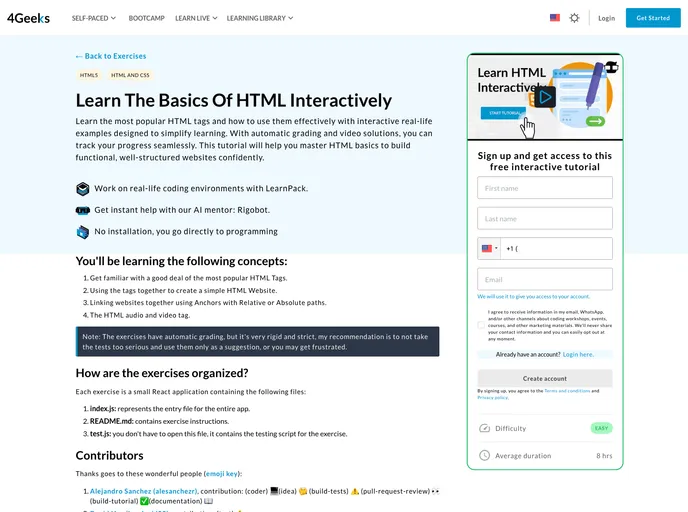Click the Difficulty gauge icon
688x512 pixels.
click(484, 428)
